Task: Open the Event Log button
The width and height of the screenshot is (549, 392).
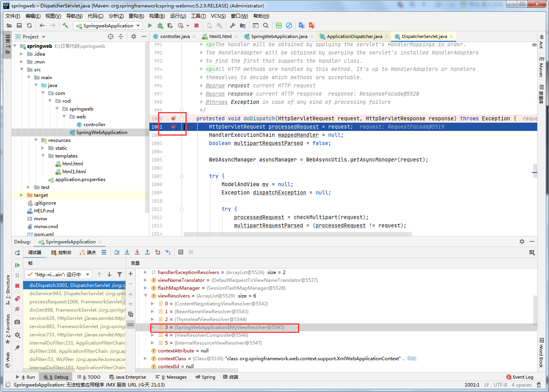Action: coord(520,377)
